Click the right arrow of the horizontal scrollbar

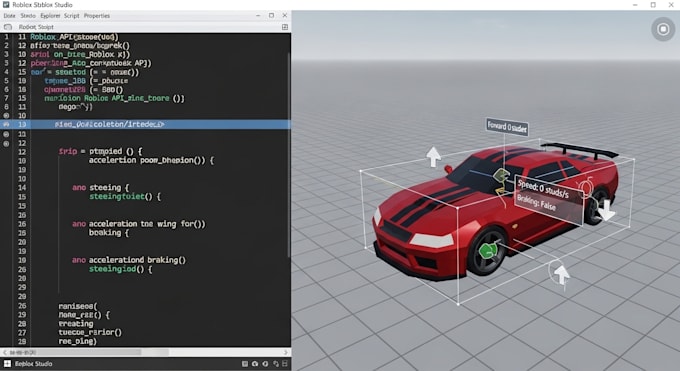286,352
